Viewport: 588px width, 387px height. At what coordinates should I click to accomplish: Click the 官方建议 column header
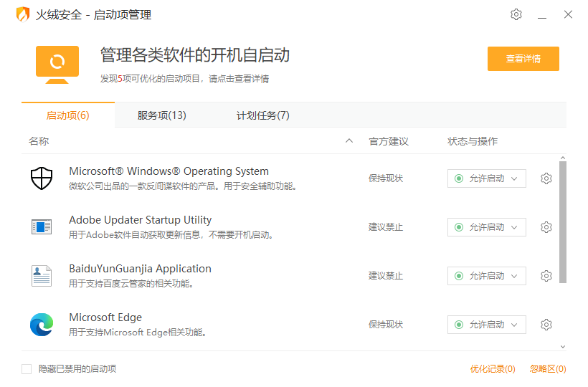(x=389, y=141)
